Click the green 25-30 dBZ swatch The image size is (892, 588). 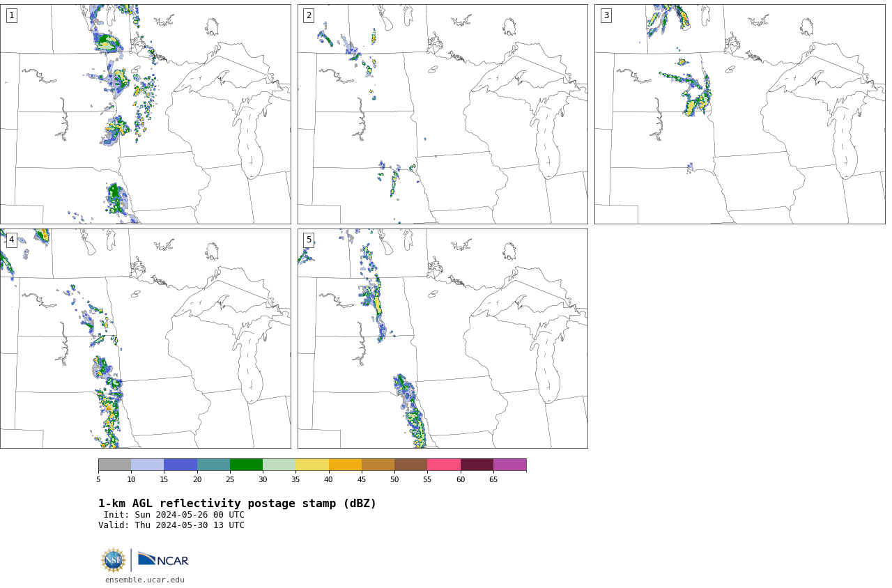coord(246,465)
